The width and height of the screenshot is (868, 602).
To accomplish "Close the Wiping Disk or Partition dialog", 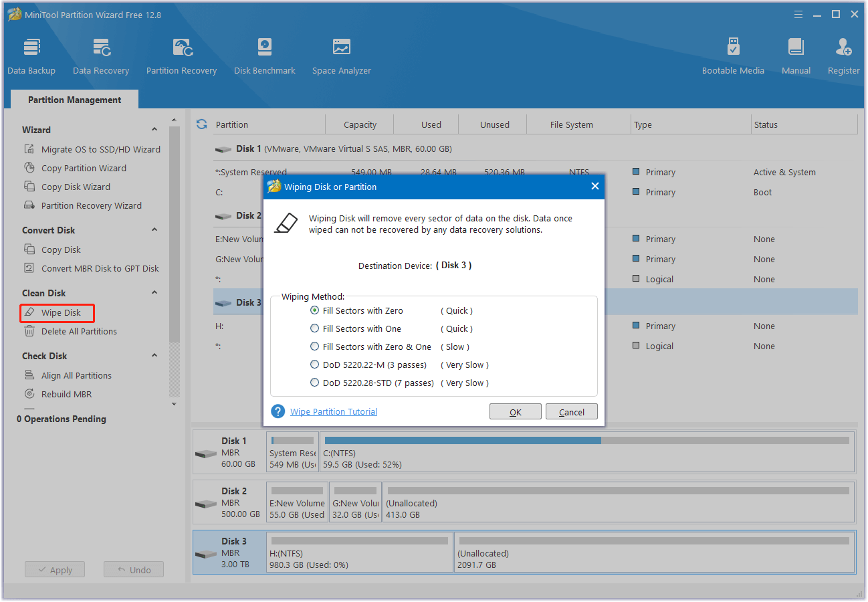I will pos(594,187).
